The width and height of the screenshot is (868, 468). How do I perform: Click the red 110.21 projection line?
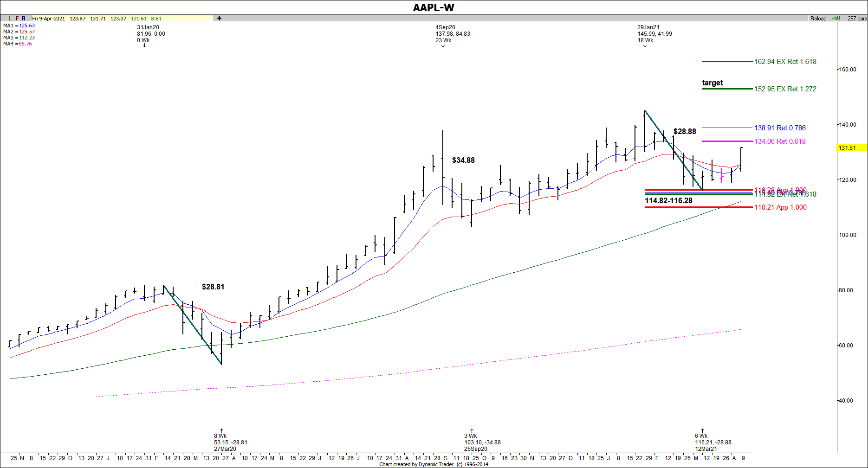point(698,207)
